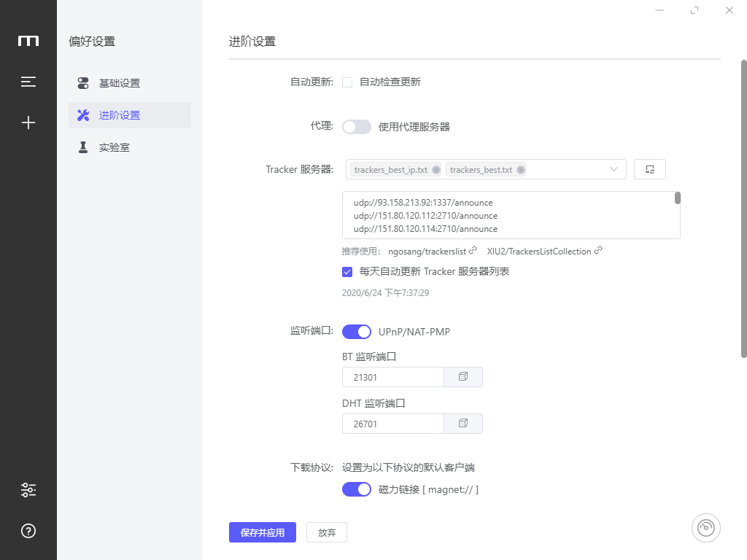Viewport: 747px width, 560px height.
Task: Remove trackers_best.txt tag
Action: [x=521, y=170]
